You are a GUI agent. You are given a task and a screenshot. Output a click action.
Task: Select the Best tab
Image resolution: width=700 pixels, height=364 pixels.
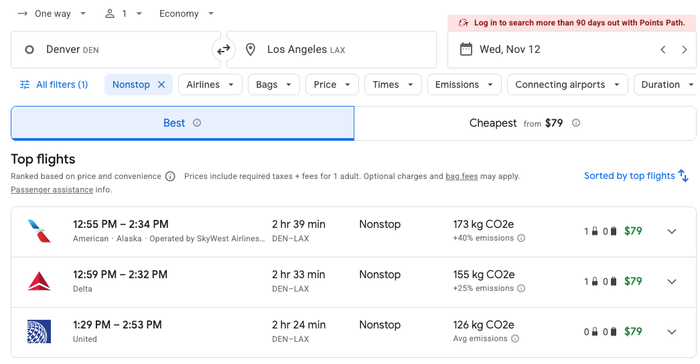(x=183, y=123)
